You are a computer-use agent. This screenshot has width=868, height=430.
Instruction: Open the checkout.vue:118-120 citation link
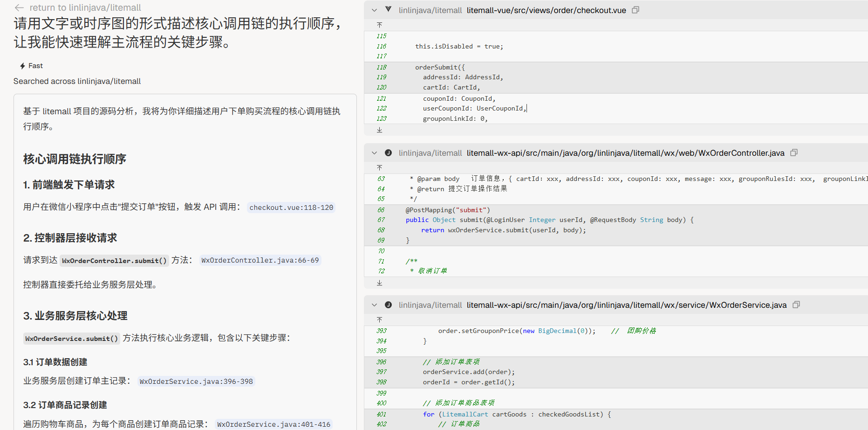click(x=291, y=208)
